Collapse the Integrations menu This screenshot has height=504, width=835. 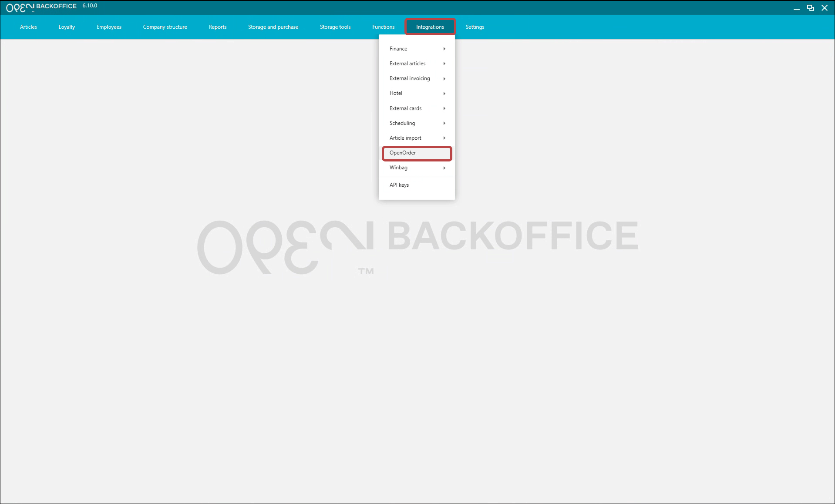tap(430, 27)
